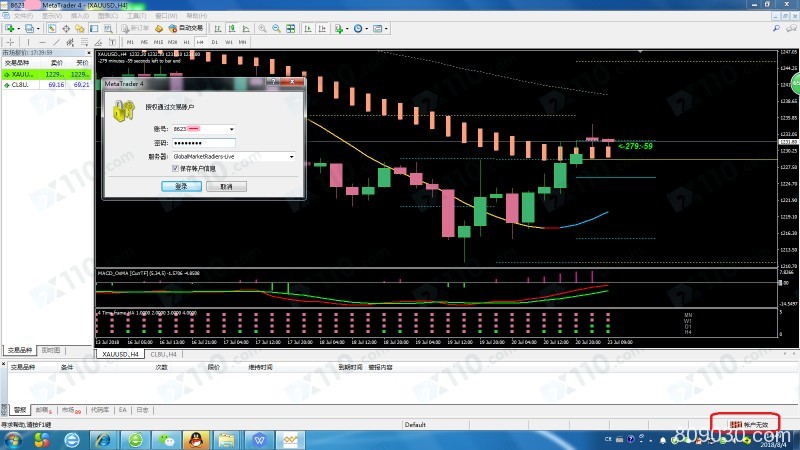Switch to candlestick chart display icon
800x450 pixels.
[x=232, y=29]
